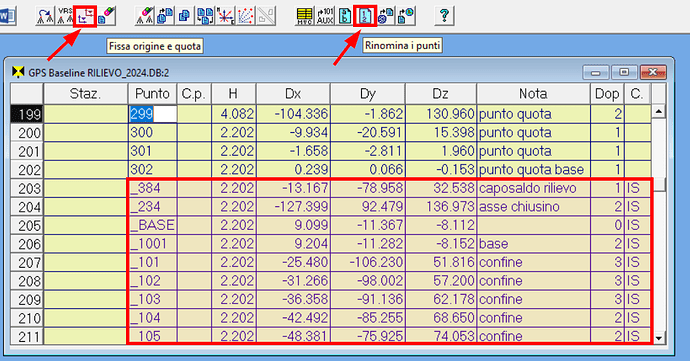
Task: Click the dotted red points icon
Action: tap(246, 16)
